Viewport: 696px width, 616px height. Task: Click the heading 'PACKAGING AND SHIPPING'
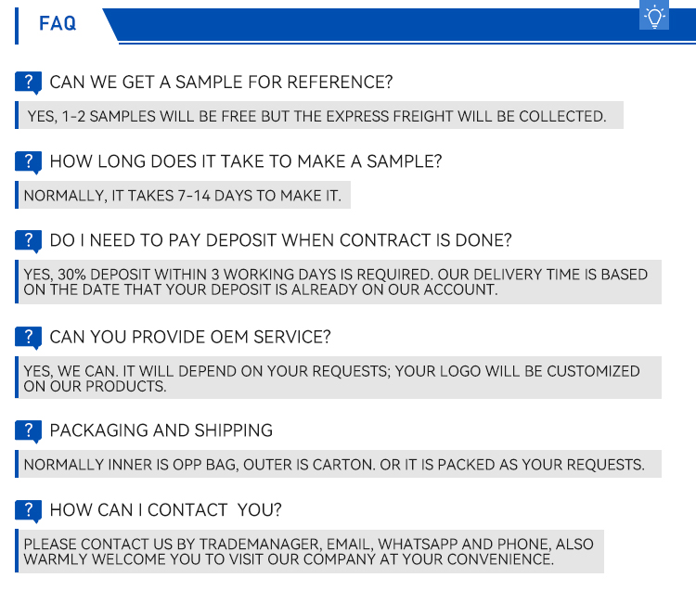click(161, 430)
